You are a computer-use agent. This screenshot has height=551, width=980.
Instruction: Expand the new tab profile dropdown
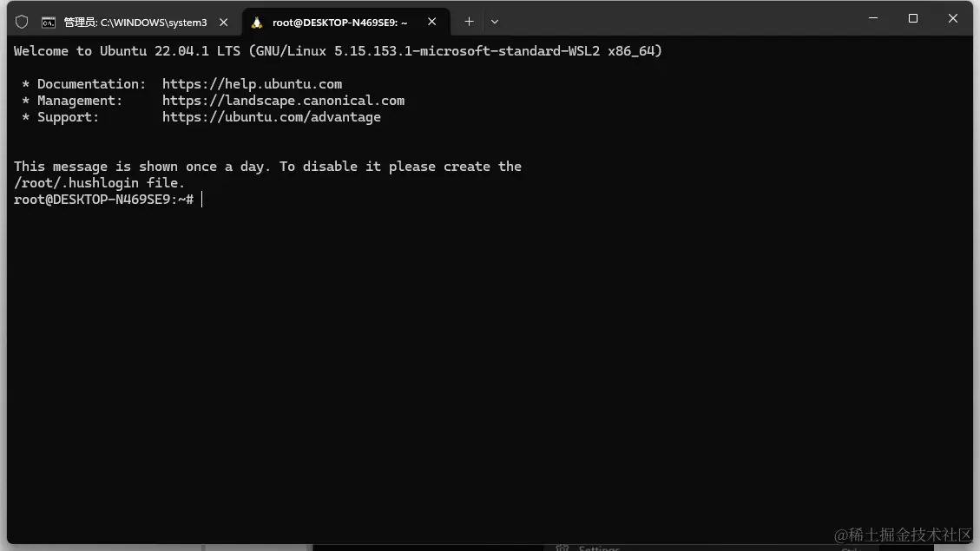click(495, 22)
